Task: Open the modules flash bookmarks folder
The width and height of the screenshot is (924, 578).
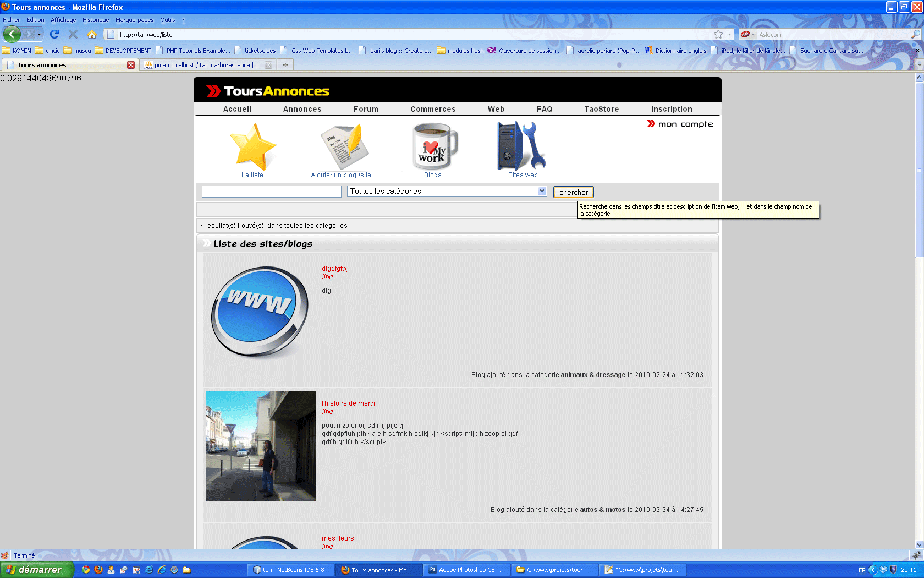Action: 460,50
